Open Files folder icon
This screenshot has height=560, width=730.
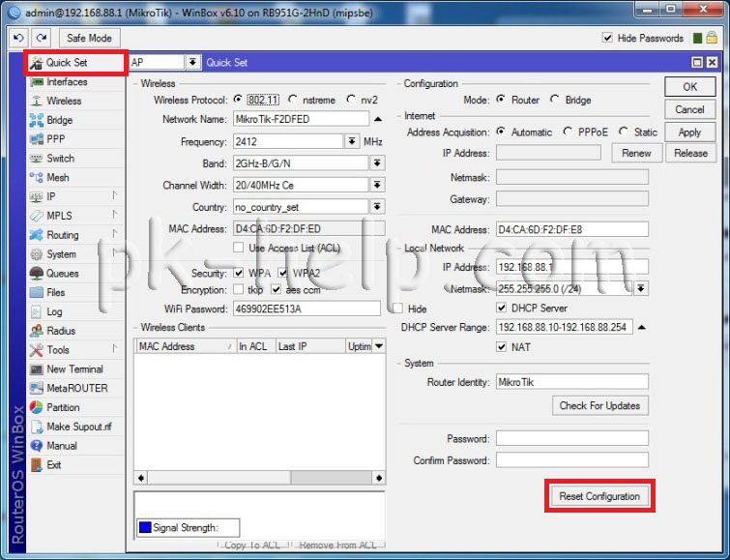37,293
